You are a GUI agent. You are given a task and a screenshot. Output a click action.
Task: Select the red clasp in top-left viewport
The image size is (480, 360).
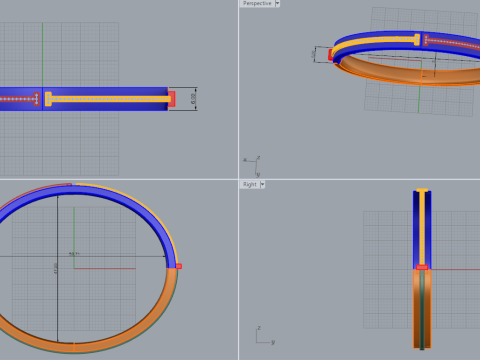pos(172,99)
